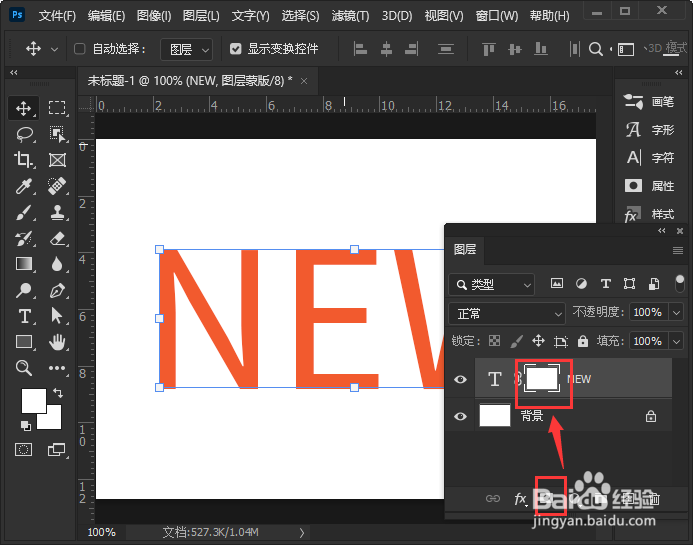The height and width of the screenshot is (545, 693).
Task: Select the Zoom tool in toolbox
Action: point(23,368)
